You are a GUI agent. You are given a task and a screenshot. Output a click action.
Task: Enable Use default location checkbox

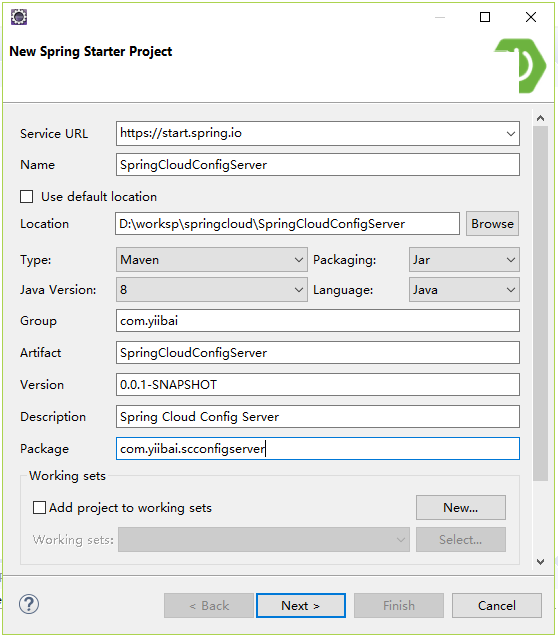(27, 197)
